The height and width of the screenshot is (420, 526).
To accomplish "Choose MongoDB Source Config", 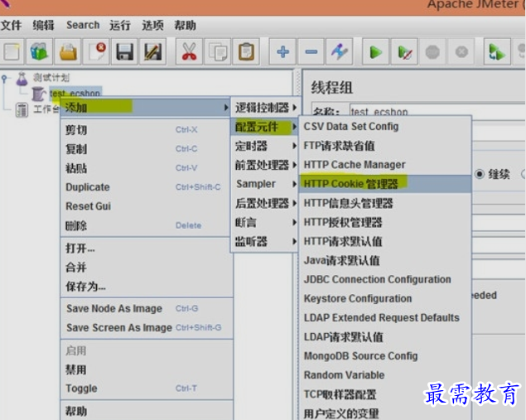I will tap(385, 356).
